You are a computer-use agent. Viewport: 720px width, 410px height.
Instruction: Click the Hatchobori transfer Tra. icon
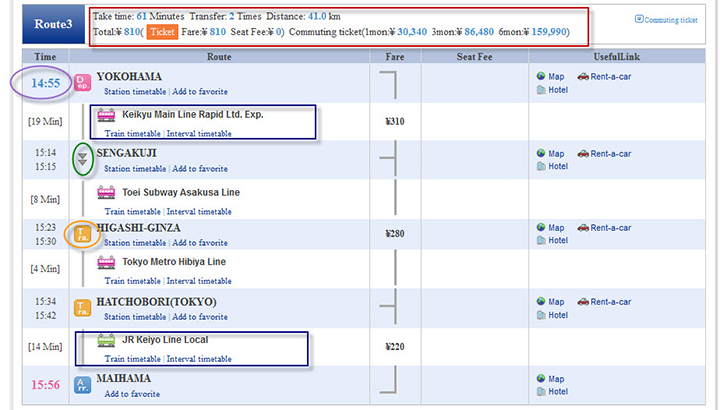click(83, 308)
